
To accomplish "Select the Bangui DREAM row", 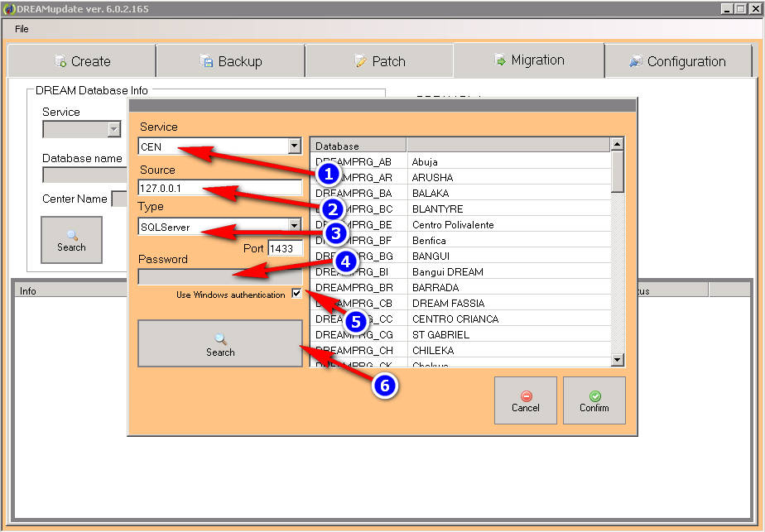I will (460, 271).
